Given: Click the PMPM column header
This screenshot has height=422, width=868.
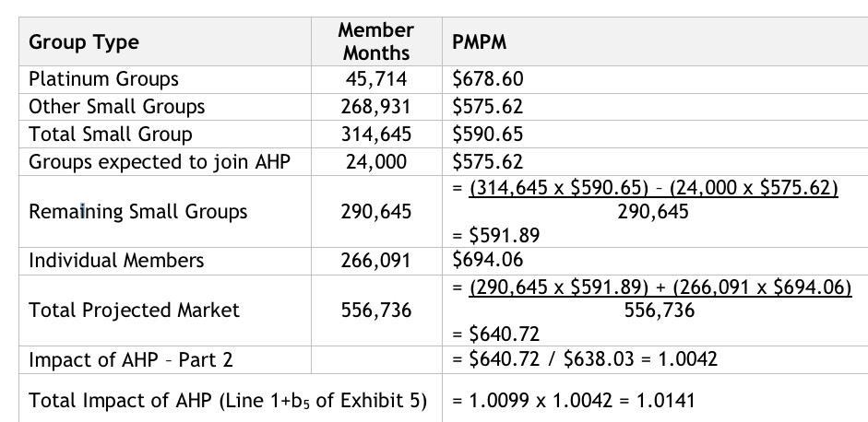Looking at the screenshot, I should 480,42.
